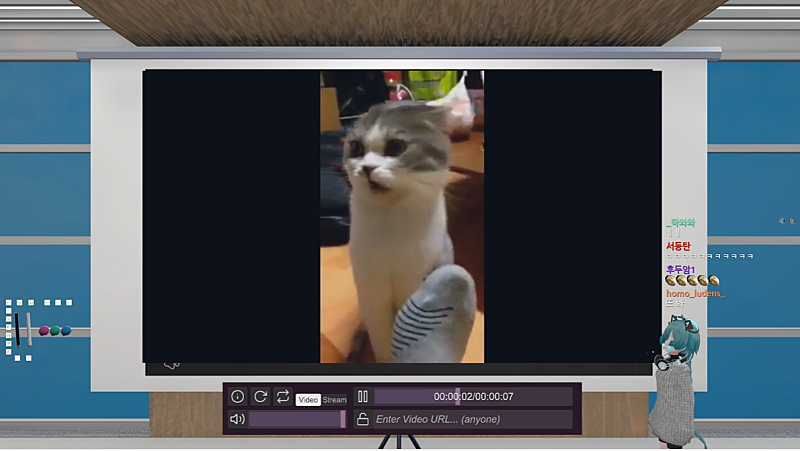The height and width of the screenshot is (451, 800).
Task: Adjust the volume slider
Action: click(297, 419)
